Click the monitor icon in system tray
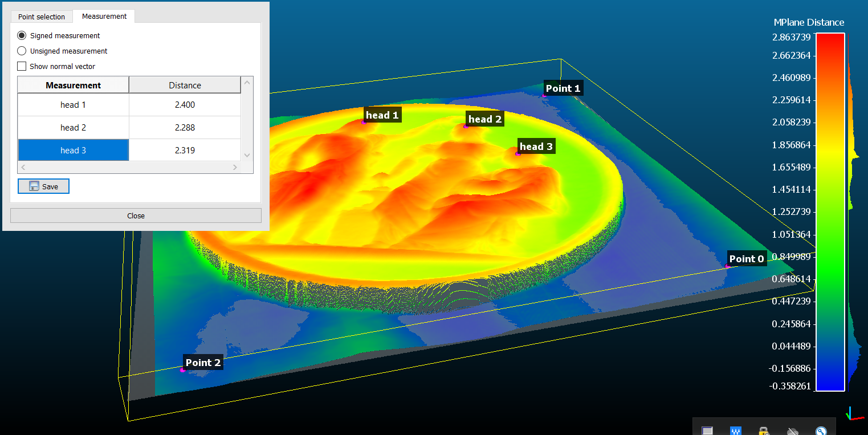The image size is (868, 435). click(707, 431)
